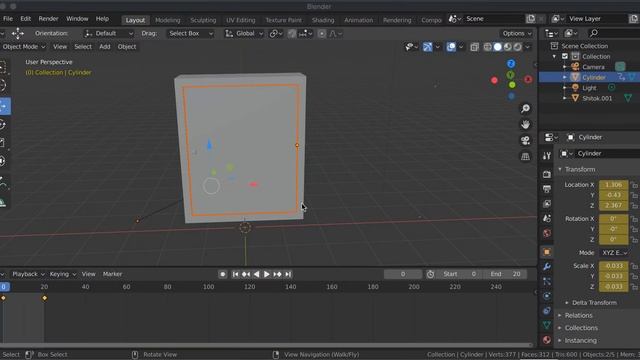Screen dimensions: 640x360
Task: Open the rotation Mode XYZ dropdown
Action: [x=614, y=253]
